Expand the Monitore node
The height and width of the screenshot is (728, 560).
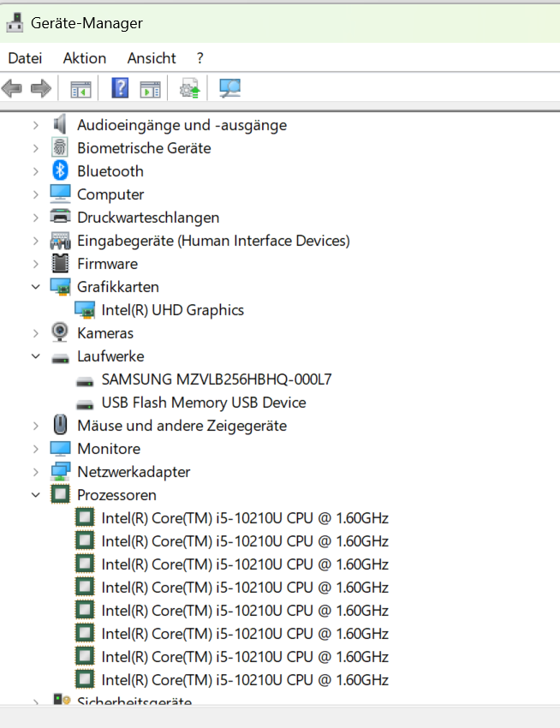36,449
